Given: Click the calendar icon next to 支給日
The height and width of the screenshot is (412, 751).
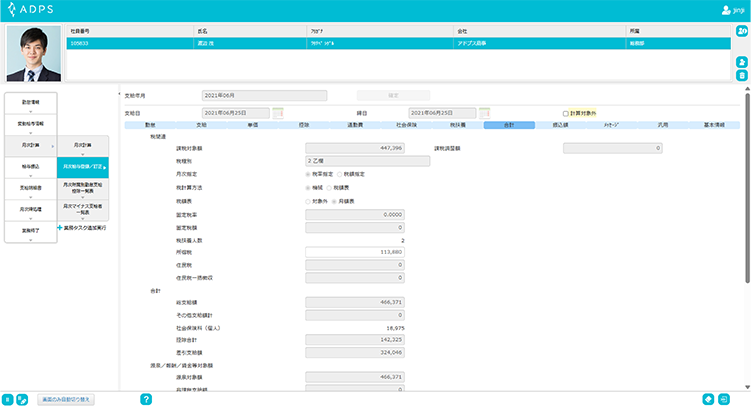Looking at the screenshot, I should pos(278,113).
